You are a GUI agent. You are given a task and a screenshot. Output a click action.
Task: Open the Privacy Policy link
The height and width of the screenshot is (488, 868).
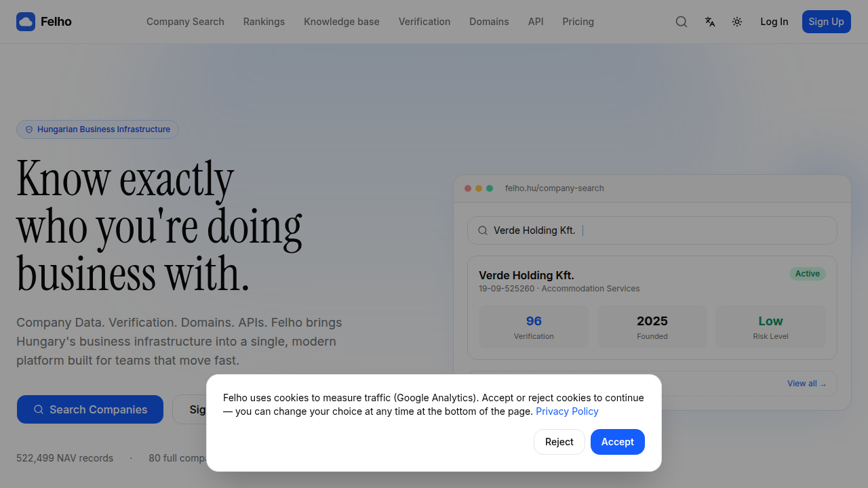pos(567,411)
